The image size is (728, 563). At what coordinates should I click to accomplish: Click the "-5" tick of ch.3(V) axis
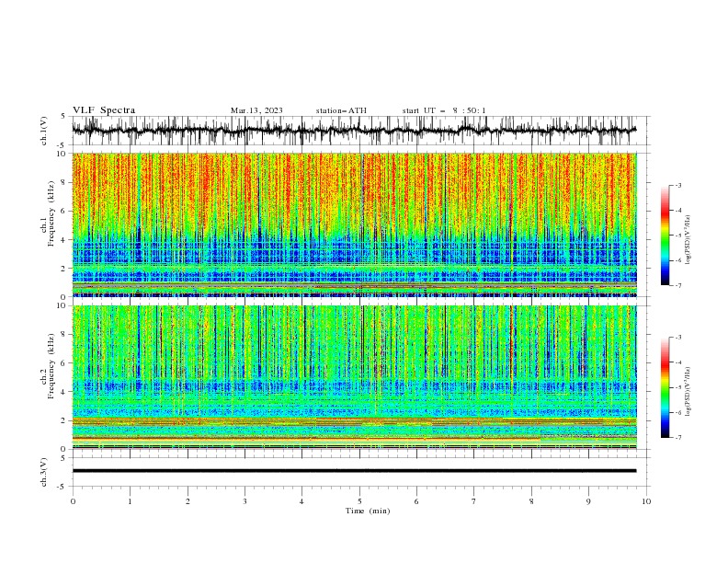(63, 487)
